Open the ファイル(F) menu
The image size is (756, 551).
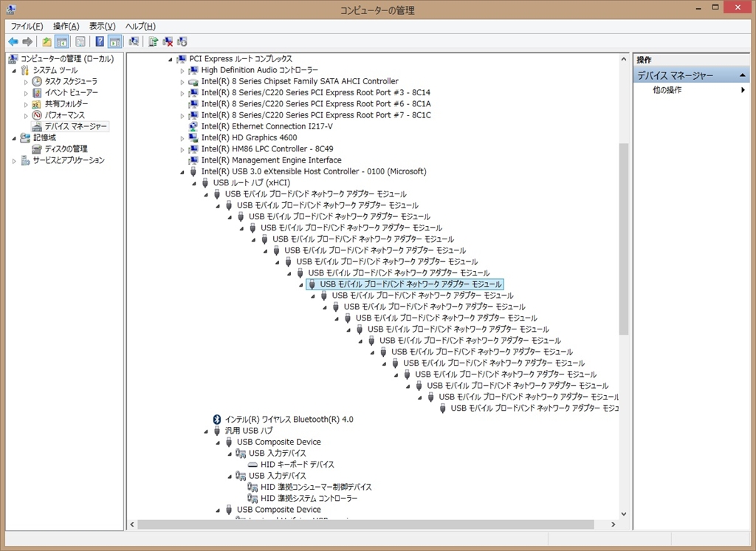tap(27, 26)
